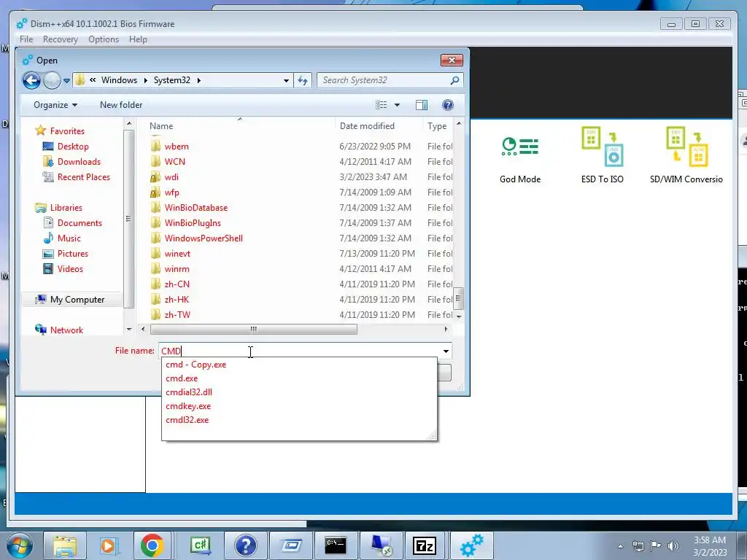Open File name combo box dropdown

point(446,351)
